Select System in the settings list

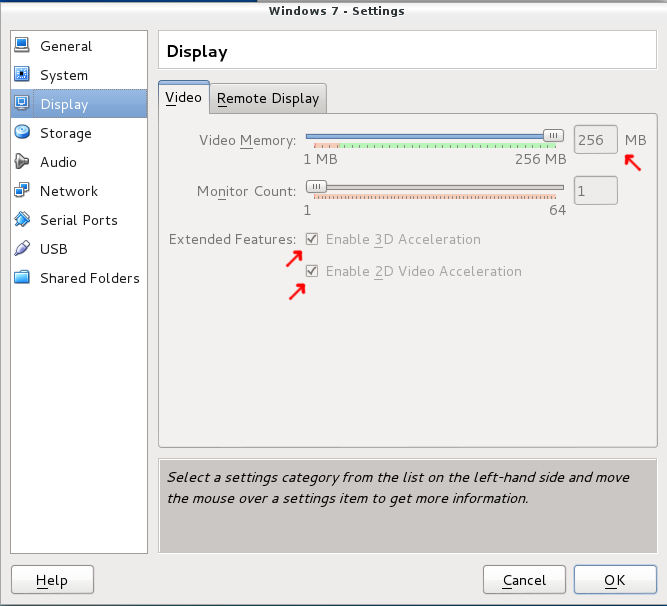[79, 74]
